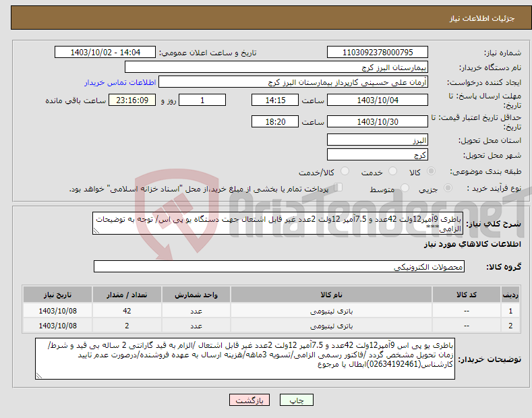Click column header تعداد / مقدار
532x418 pixels.
[127, 295]
